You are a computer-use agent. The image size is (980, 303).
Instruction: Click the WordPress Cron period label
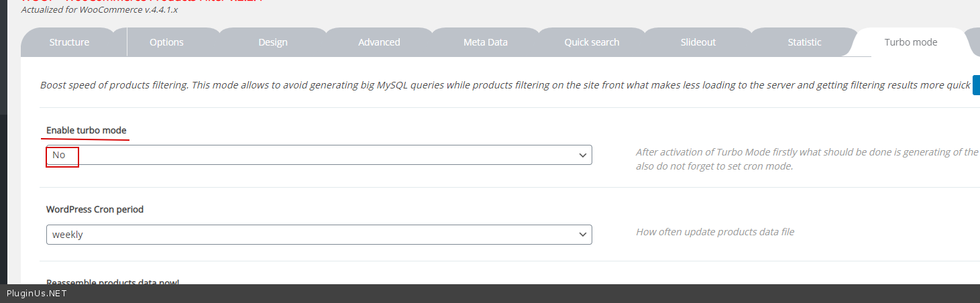95,209
